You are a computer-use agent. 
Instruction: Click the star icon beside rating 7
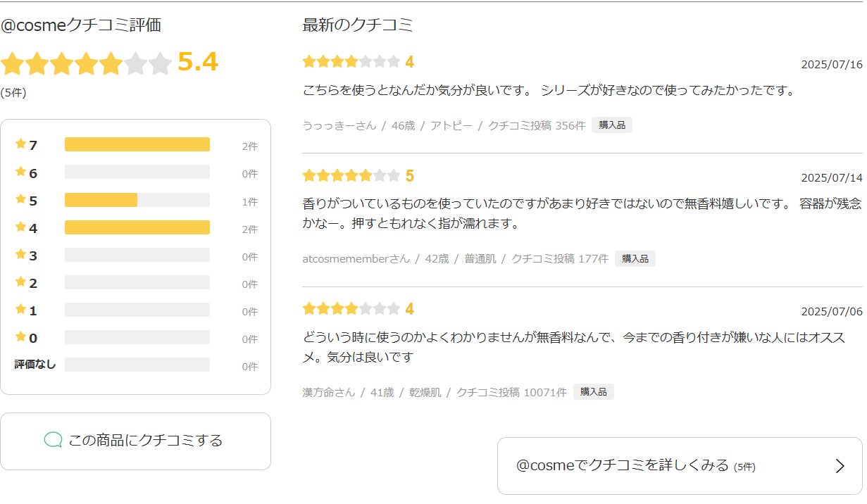[x=20, y=144]
